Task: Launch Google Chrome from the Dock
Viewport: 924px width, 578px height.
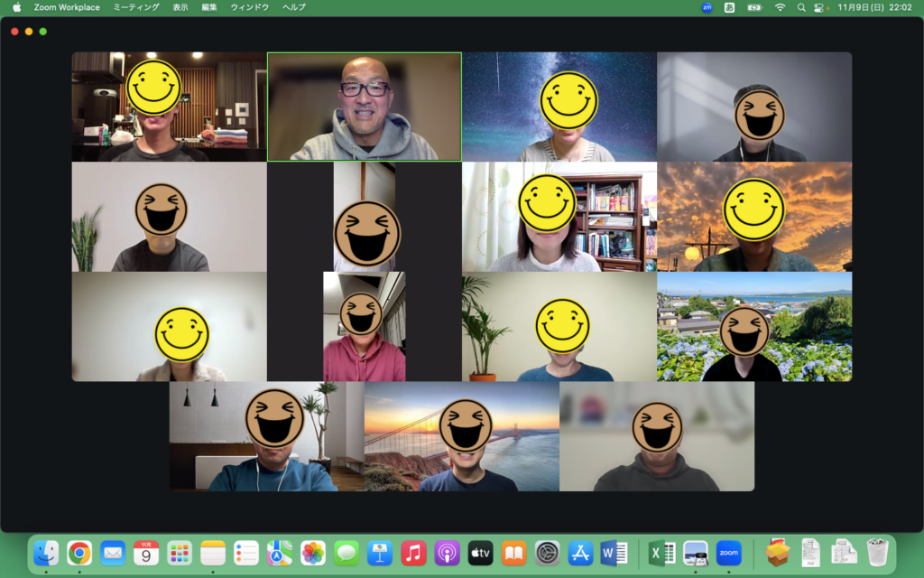Action: 79,553
